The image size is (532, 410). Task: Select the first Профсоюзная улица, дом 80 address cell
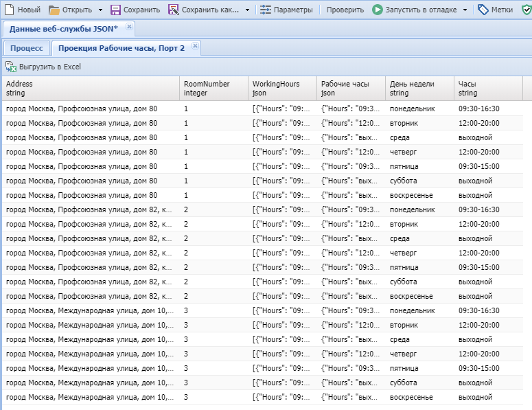[x=82, y=109]
